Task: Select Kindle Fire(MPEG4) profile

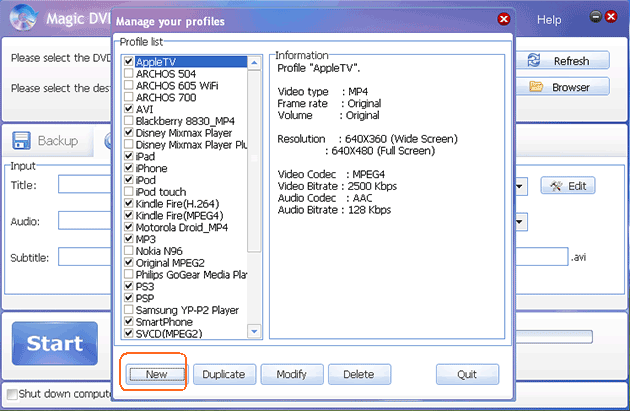Action: pos(179,215)
